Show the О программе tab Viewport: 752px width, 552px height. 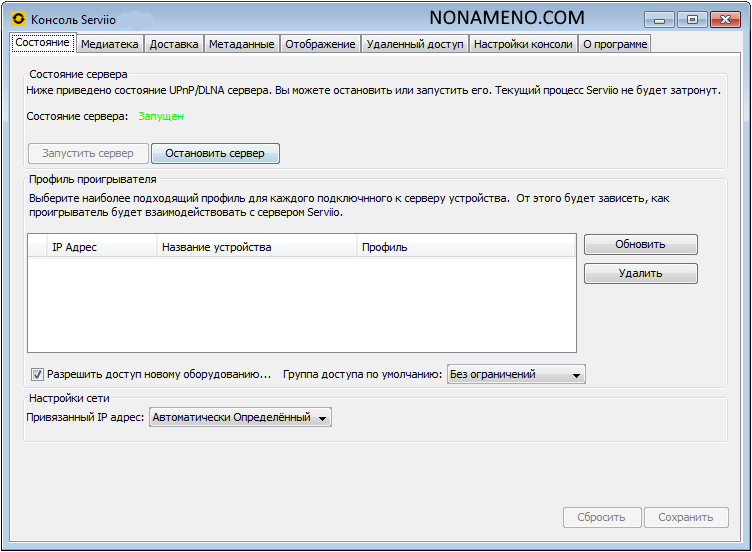(x=615, y=44)
